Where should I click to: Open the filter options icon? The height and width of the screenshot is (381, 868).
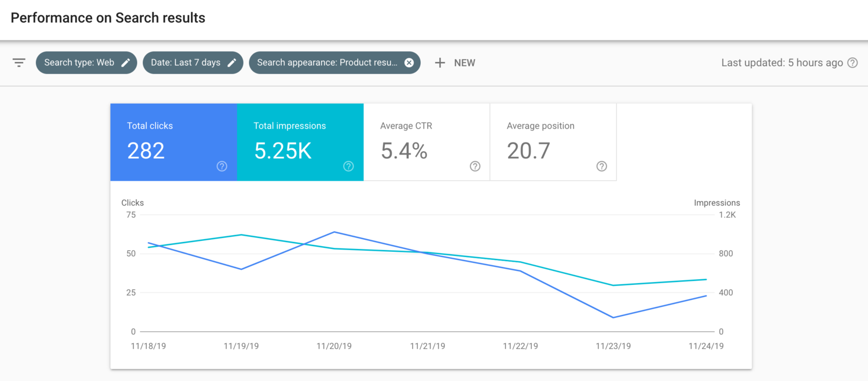(19, 62)
